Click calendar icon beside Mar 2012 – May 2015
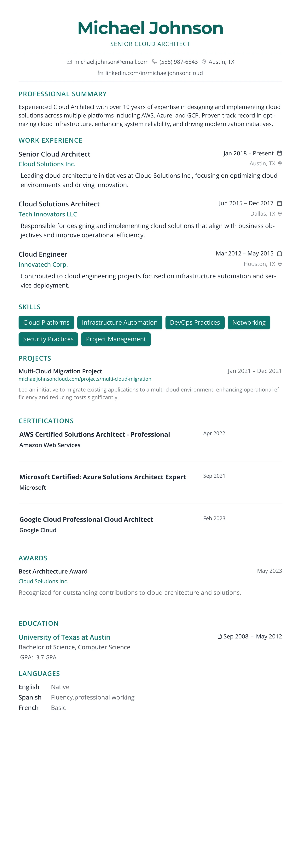Screen dimensions: 307x868 click(279, 253)
